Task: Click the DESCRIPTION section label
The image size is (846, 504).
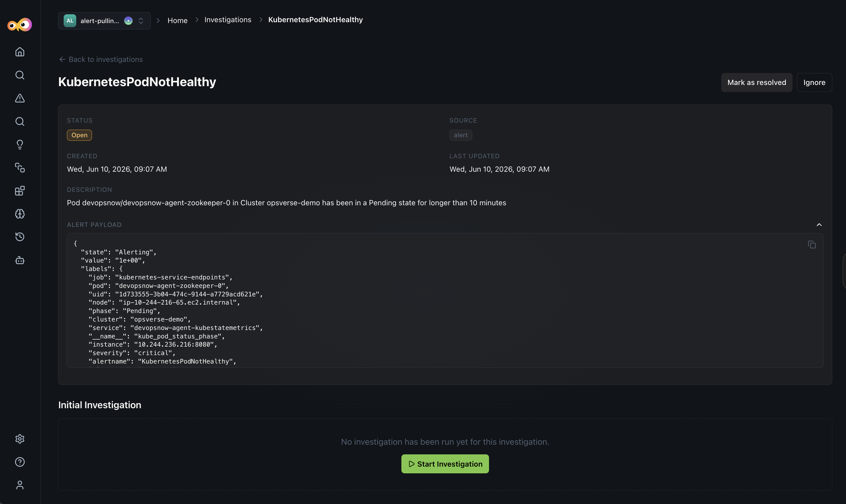Action: click(x=89, y=190)
